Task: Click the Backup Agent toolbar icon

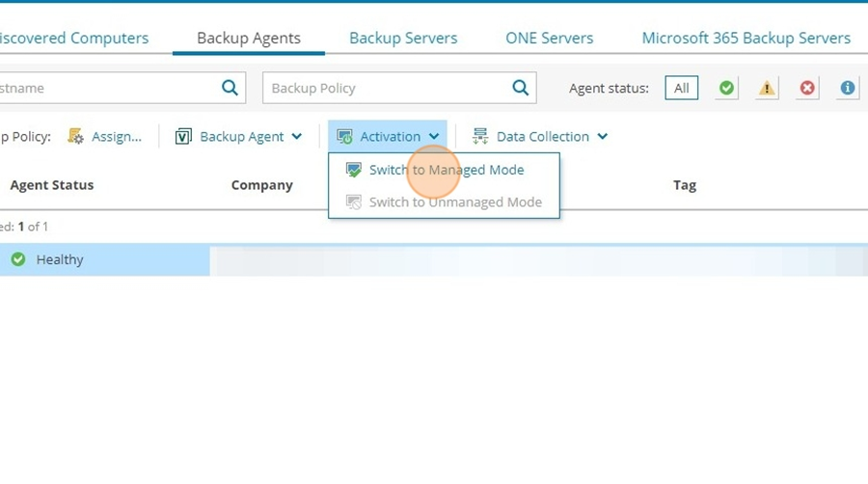Action: pyautogui.click(x=183, y=137)
